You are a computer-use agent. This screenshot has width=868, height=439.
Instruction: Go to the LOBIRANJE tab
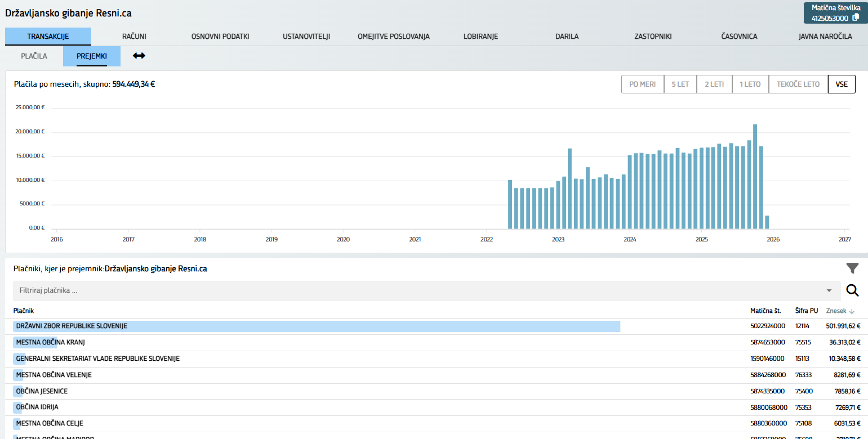tap(480, 37)
